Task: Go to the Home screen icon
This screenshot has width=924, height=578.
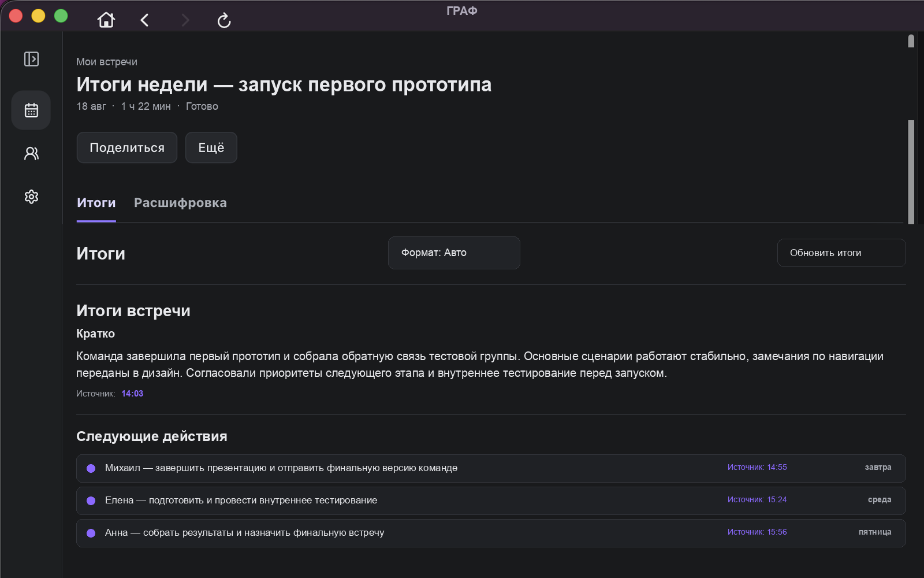Action: pos(106,20)
